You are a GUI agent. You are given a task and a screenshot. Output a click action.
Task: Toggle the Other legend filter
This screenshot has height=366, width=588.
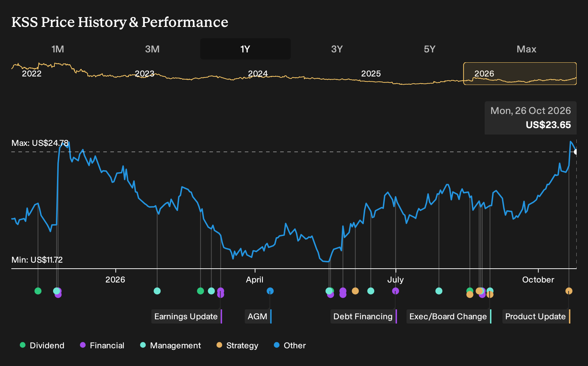pos(290,345)
